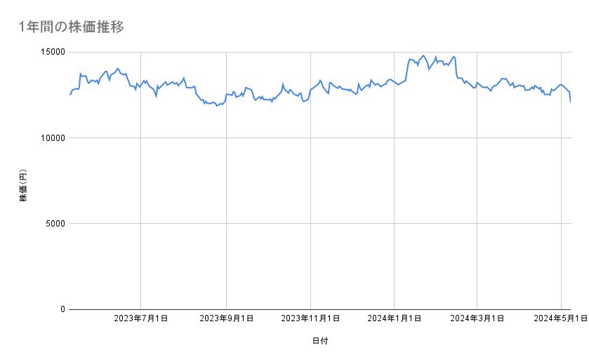Click the line's lowest dip before 2023年9月1日
589x364 pixels.
tap(218, 105)
